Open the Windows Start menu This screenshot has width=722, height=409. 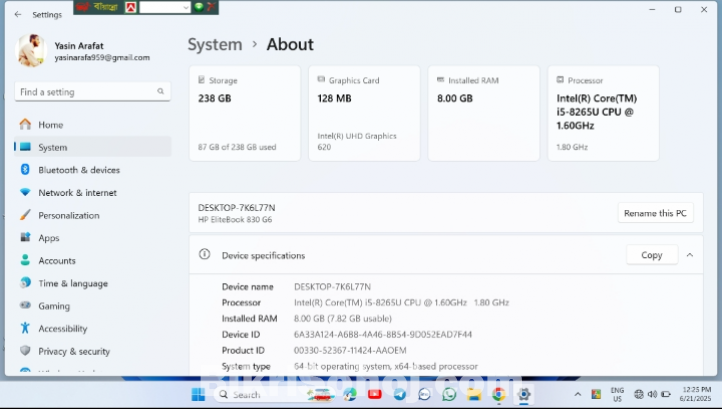[x=198, y=394]
